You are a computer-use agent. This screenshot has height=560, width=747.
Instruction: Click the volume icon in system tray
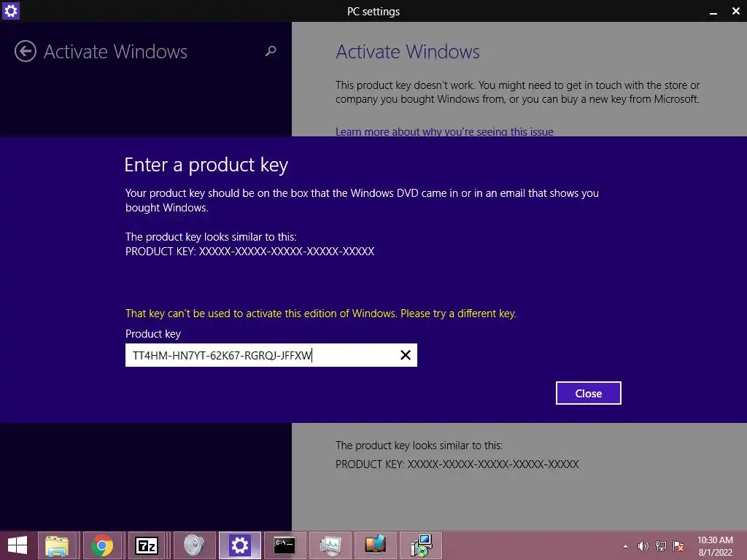[643, 546]
